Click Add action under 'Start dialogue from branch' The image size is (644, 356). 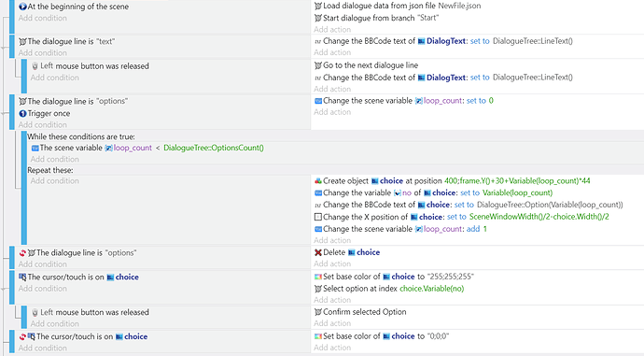[x=332, y=30]
